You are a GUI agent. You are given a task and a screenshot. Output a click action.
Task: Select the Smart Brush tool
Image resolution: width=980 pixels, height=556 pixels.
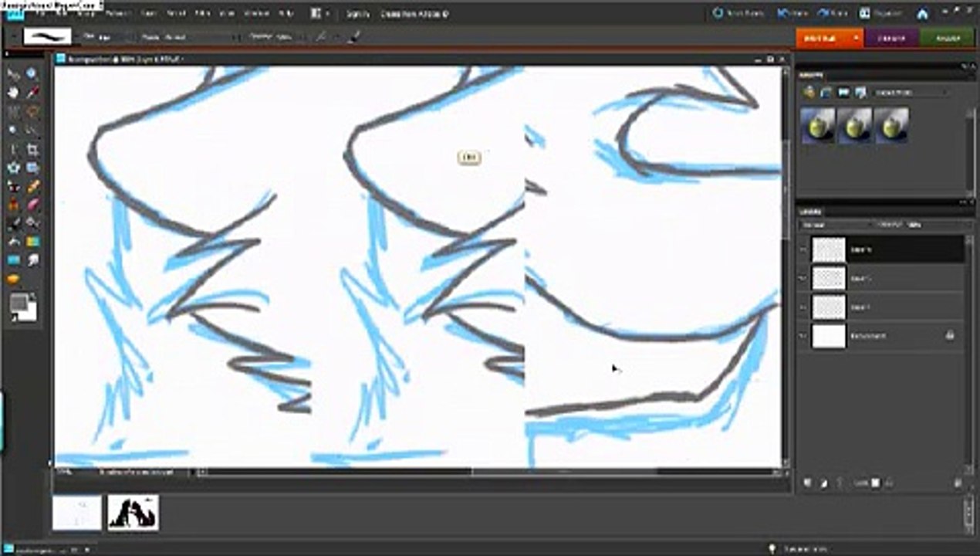[x=32, y=225]
